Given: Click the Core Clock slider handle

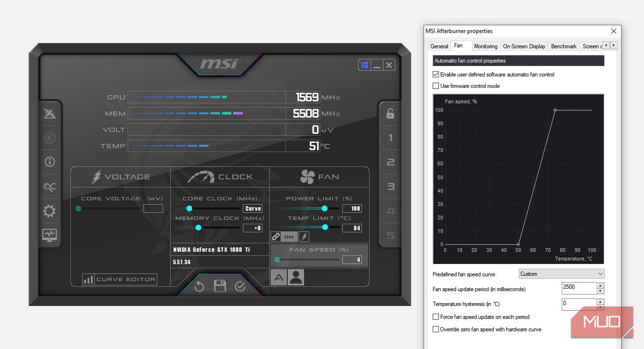Looking at the screenshot, I should [x=189, y=208].
